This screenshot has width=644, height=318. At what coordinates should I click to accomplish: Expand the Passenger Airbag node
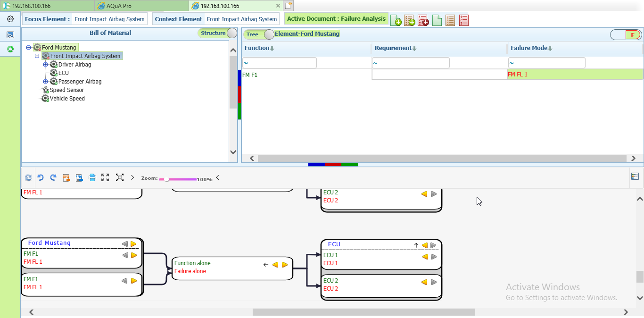coord(46,81)
